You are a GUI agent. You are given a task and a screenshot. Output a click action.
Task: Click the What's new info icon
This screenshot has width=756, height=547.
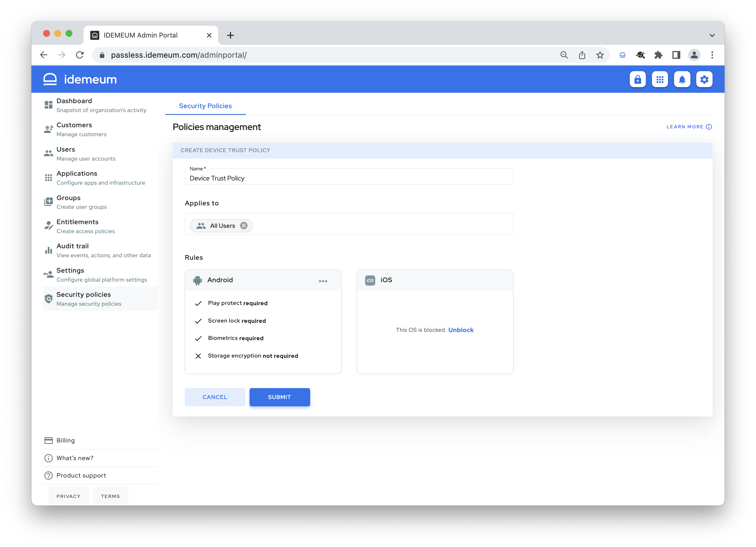[x=49, y=458]
